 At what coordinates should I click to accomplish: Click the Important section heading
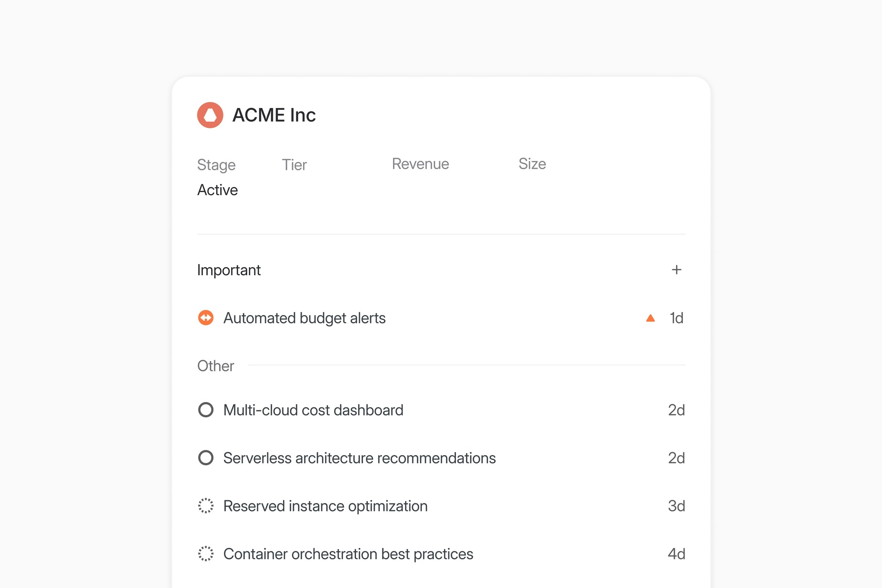(x=229, y=270)
